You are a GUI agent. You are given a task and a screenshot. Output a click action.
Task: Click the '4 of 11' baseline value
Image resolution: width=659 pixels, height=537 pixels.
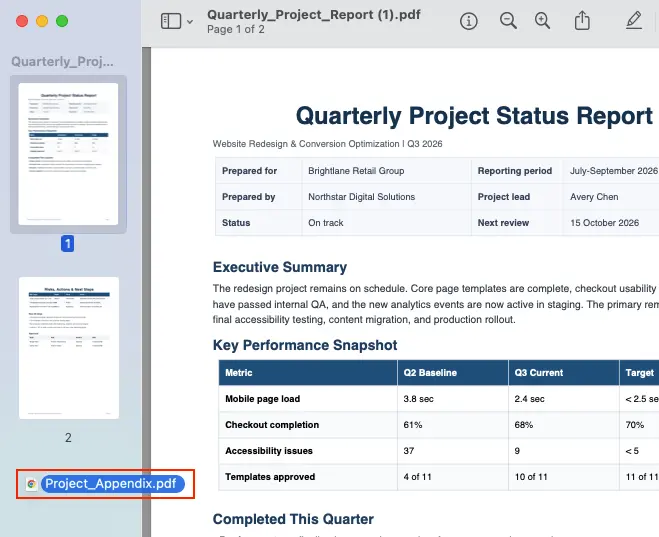pos(417,477)
